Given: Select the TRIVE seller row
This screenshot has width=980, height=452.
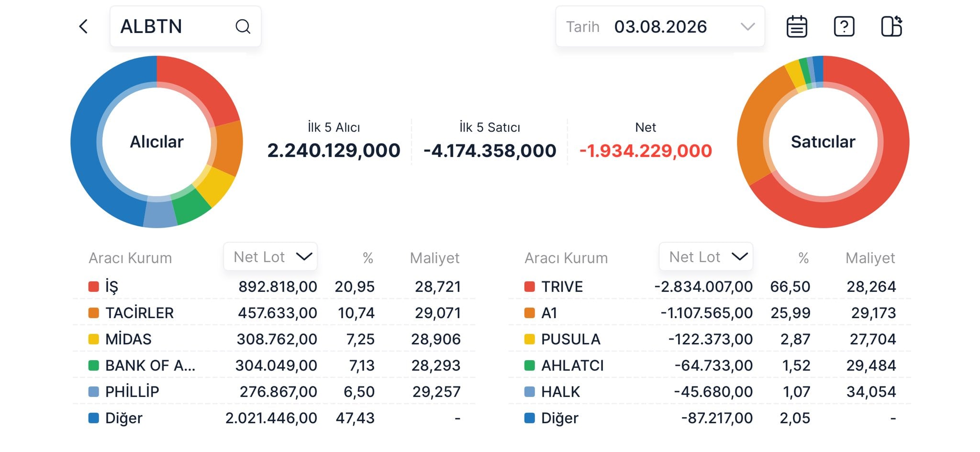Looking at the screenshot, I should tap(710, 287).
